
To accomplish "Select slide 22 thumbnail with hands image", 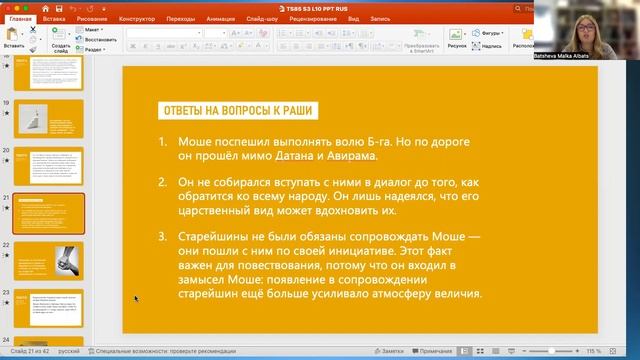I will tap(49, 261).
